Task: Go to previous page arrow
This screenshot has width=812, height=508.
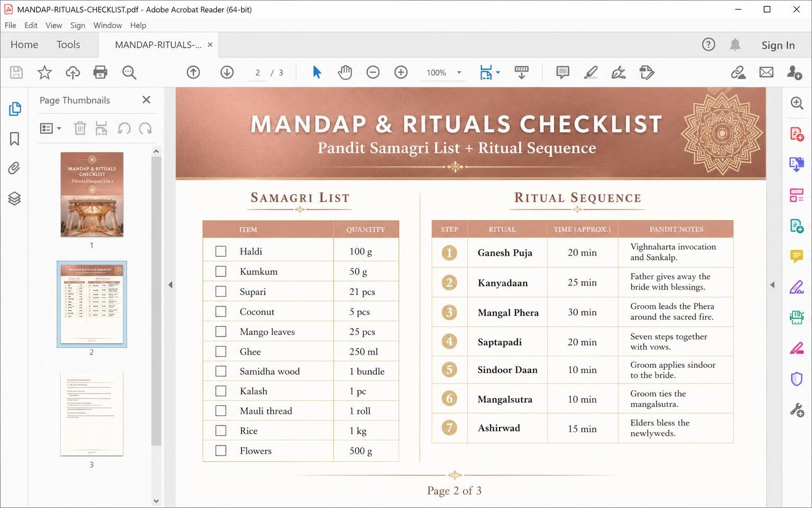Action: 193,72
